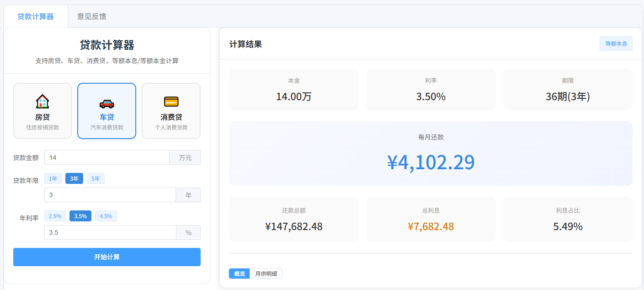Open the 意见反馈 tab
Viewport: 644px width, 290px height.
click(x=91, y=16)
